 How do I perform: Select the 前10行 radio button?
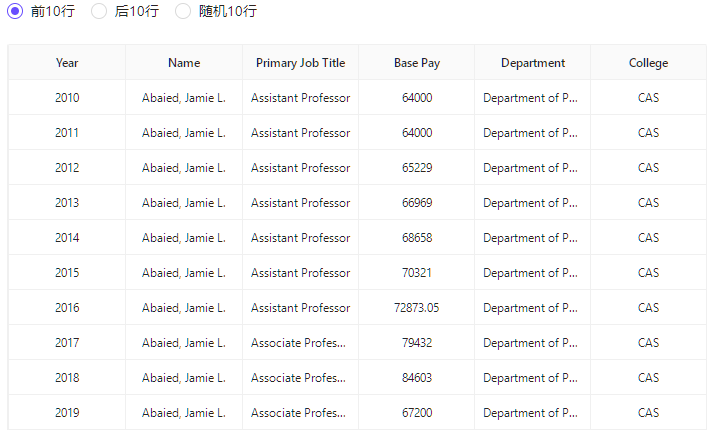coord(15,11)
